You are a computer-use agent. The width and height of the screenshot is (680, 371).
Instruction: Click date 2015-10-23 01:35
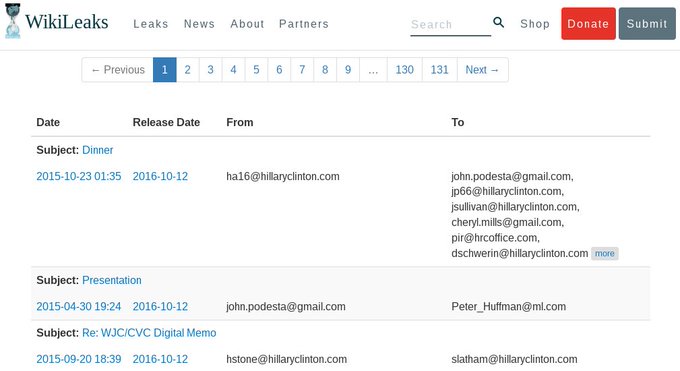coord(79,176)
